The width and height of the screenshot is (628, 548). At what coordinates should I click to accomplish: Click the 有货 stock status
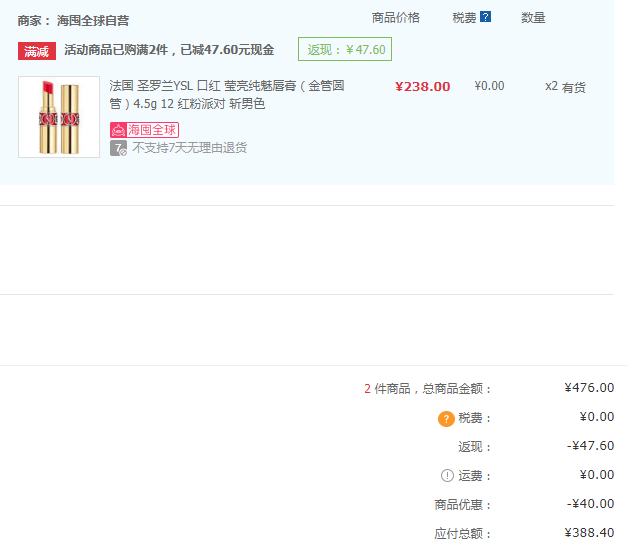[574, 87]
